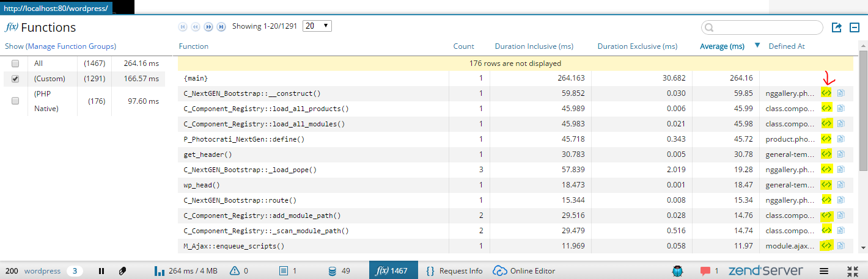Image resolution: width=868 pixels, height=279 pixels.
Task: Click the scroll down arrow of table scrollbar
Action: coord(863,247)
